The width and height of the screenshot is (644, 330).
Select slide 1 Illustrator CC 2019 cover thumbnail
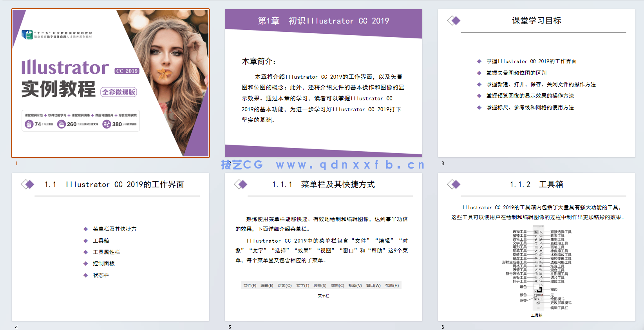coord(110,83)
